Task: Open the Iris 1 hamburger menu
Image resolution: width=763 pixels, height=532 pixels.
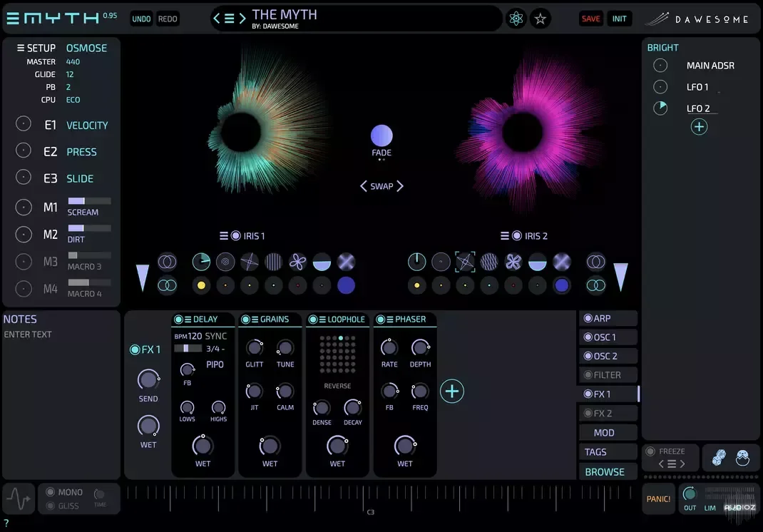Action: pos(224,236)
